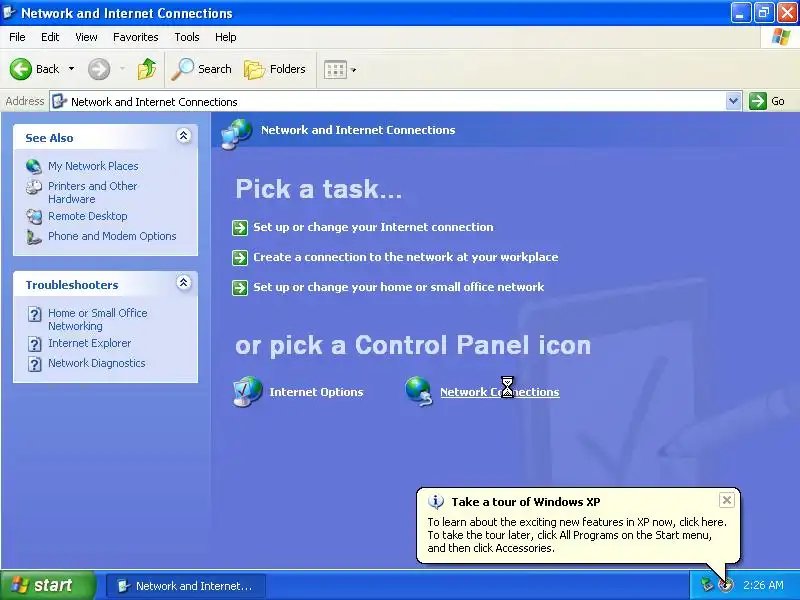Click the info icon in the tour balloon

[435, 502]
